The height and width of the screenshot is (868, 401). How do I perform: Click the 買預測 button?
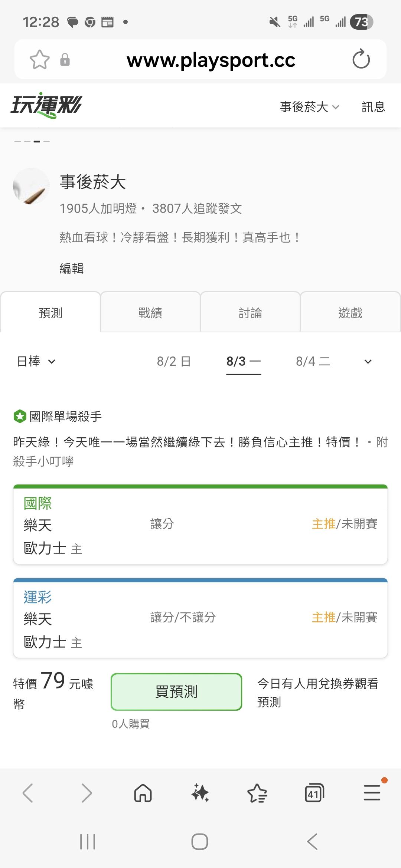176,692
